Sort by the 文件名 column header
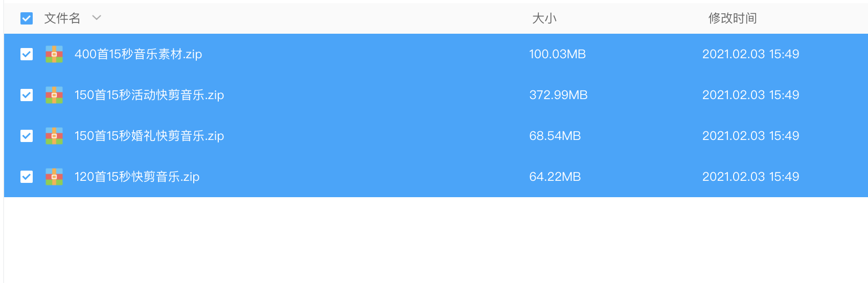The image size is (868, 283). 62,18
